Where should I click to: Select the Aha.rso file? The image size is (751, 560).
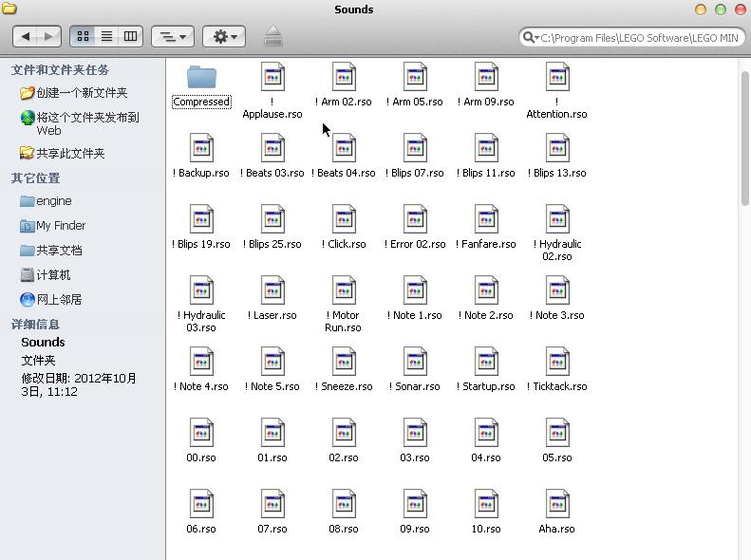tap(557, 513)
